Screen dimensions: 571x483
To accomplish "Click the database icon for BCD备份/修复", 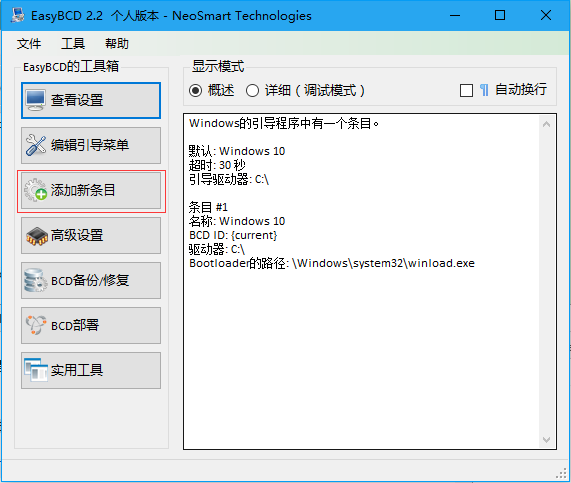I will (x=35, y=280).
